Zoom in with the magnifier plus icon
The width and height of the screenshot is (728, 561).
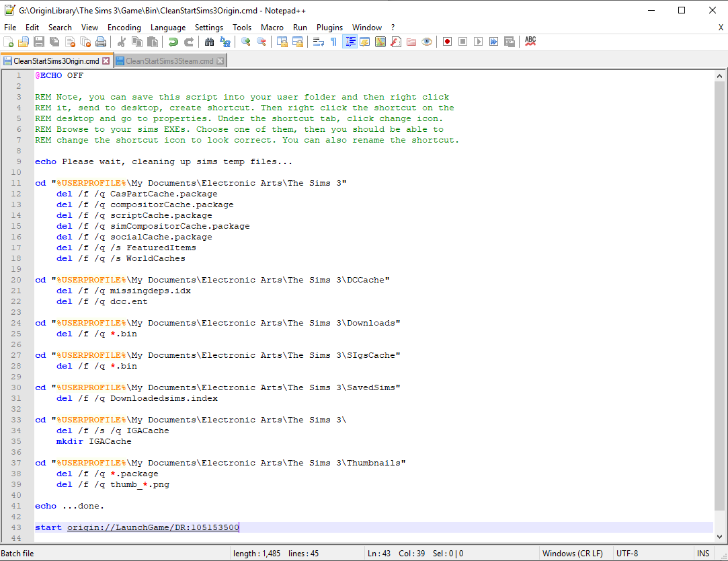[x=246, y=42]
